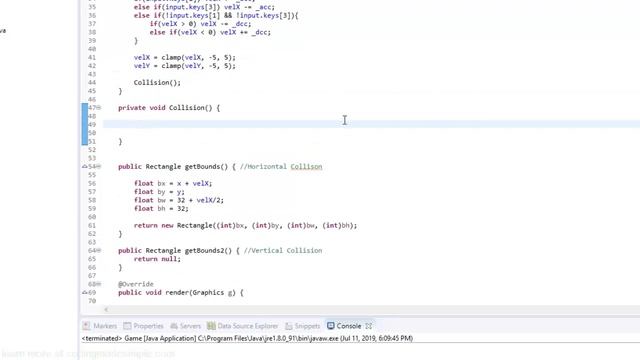Collapse the getBounds() method fold at line 54
The image size is (640, 360).
(99, 167)
